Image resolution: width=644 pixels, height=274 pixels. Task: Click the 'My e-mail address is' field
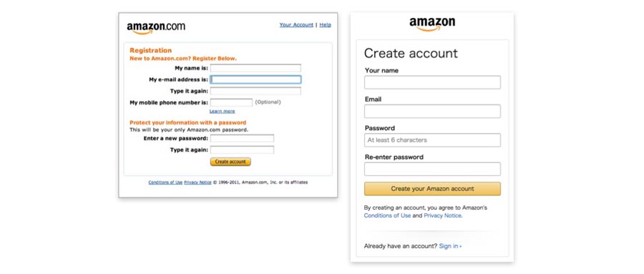[255, 79]
